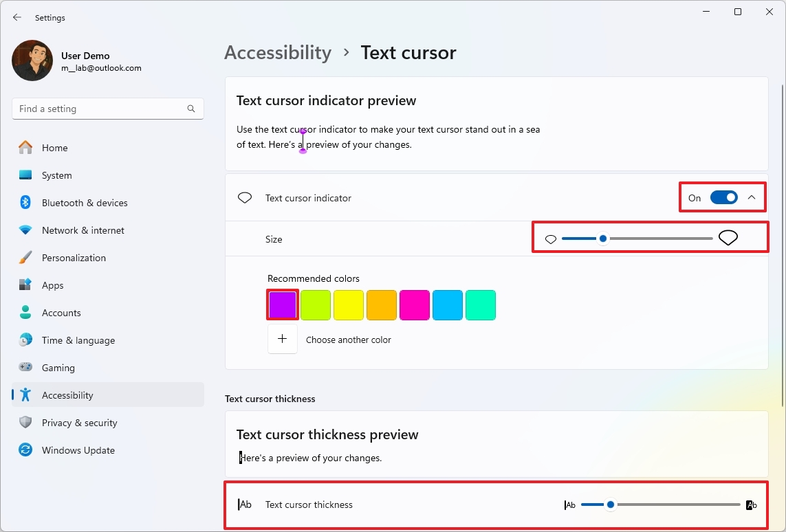Screen dimensions: 786x532
Task: Click the back arrow at top left
Action: 17,17
